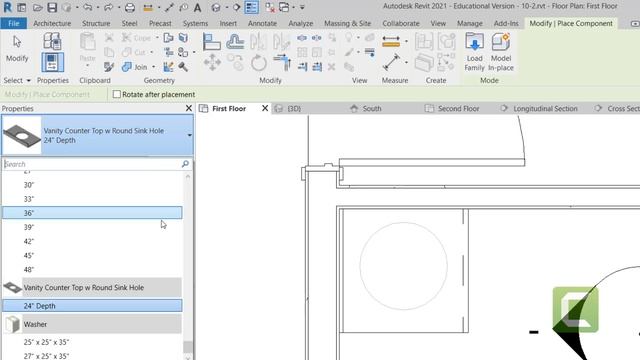The height and width of the screenshot is (360, 640).
Task: Click the search magnifier icon in type list
Action: click(x=185, y=164)
